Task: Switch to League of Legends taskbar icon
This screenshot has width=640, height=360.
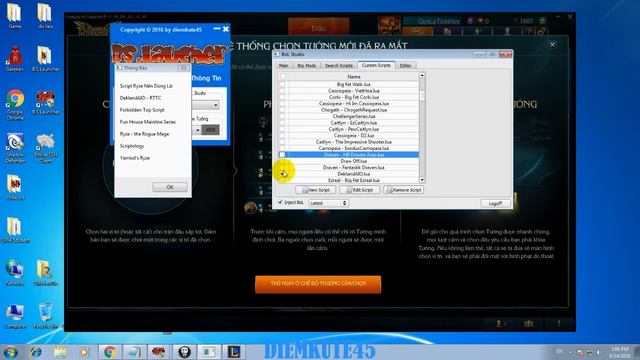Action: [234, 352]
